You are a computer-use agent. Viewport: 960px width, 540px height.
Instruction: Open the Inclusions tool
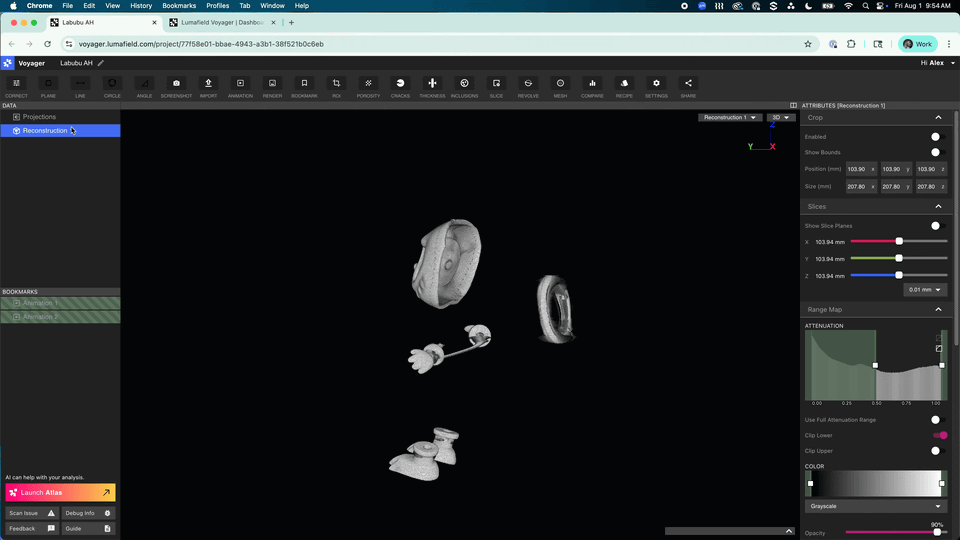464,87
